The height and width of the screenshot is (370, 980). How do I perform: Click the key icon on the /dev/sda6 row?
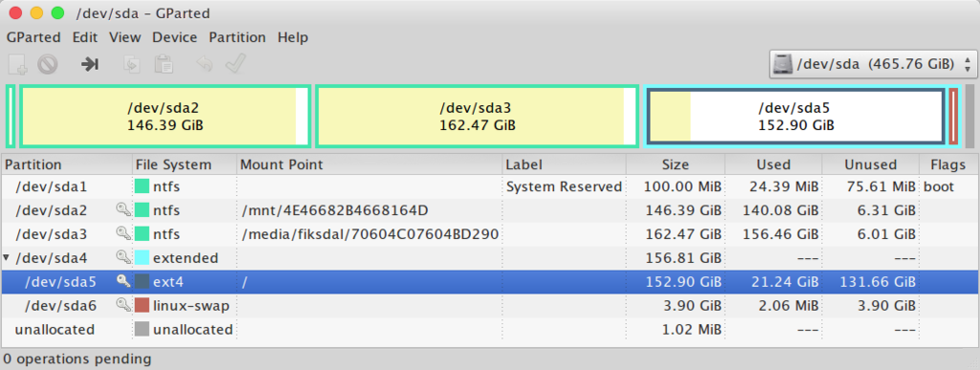click(x=123, y=306)
